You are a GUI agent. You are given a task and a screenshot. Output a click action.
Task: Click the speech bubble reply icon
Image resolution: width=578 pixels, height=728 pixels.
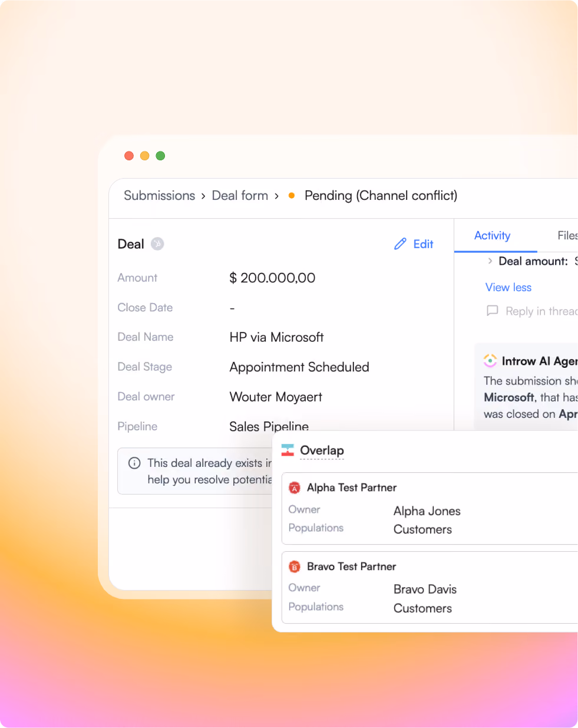point(493,311)
